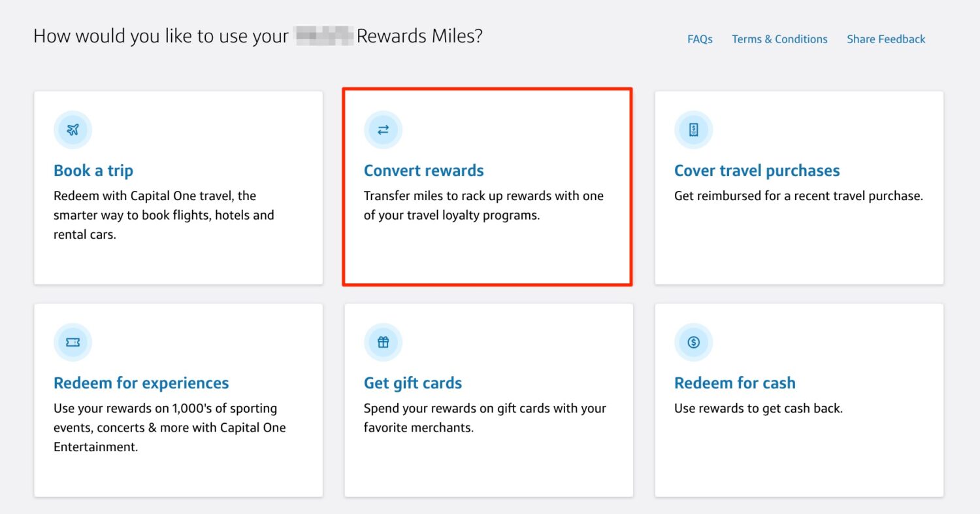
Task: Open the Terms & Conditions link
Action: tap(779, 39)
